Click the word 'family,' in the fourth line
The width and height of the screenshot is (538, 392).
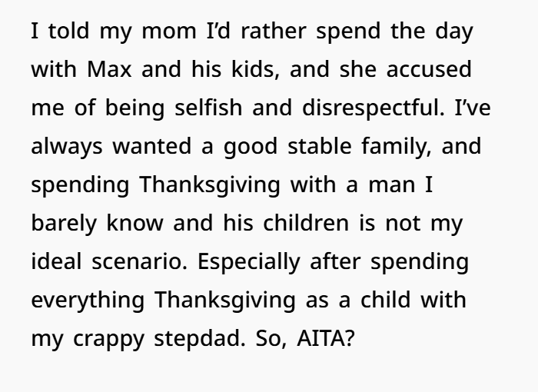[397, 148]
